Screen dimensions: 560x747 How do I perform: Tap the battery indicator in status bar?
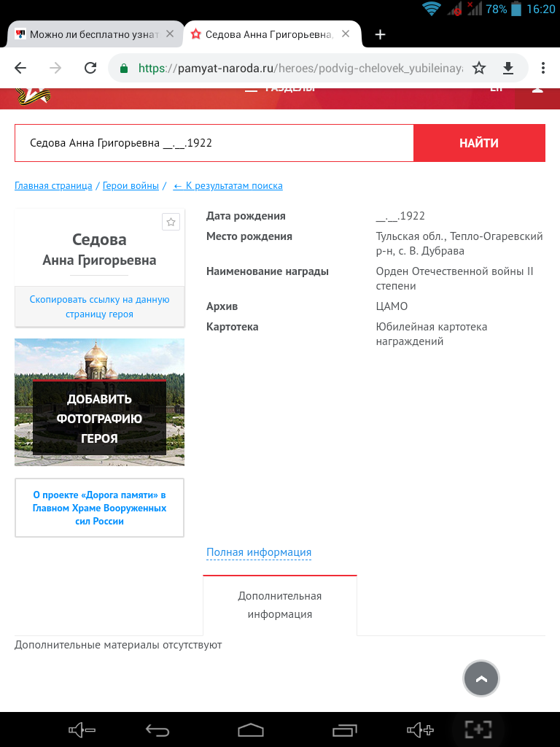click(x=516, y=9)
